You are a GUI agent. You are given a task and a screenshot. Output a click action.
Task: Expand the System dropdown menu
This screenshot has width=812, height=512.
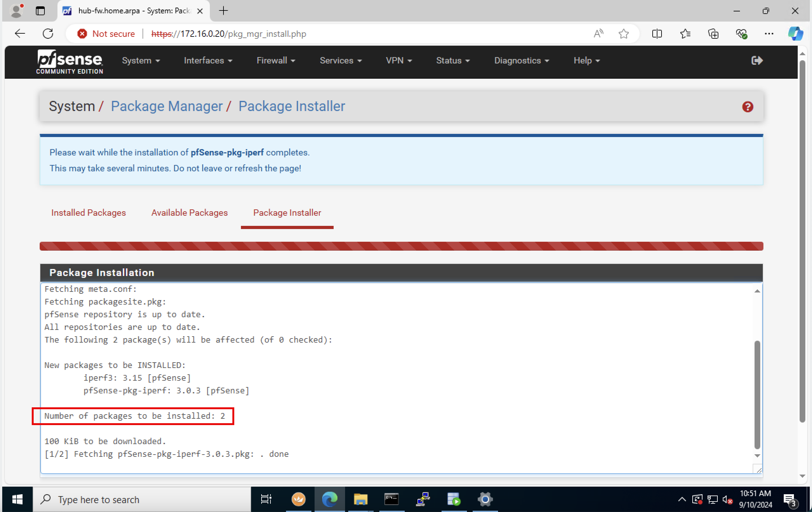141,61
